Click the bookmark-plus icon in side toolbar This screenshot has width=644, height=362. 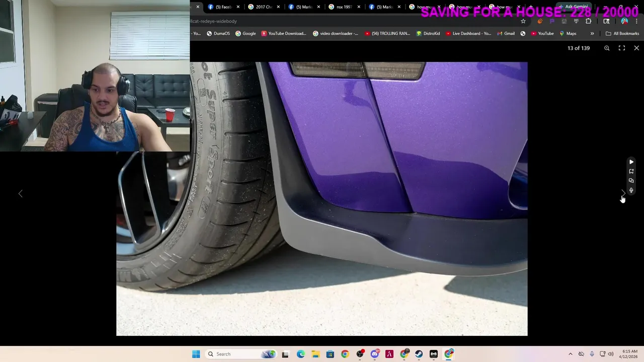tap(631, 171)
